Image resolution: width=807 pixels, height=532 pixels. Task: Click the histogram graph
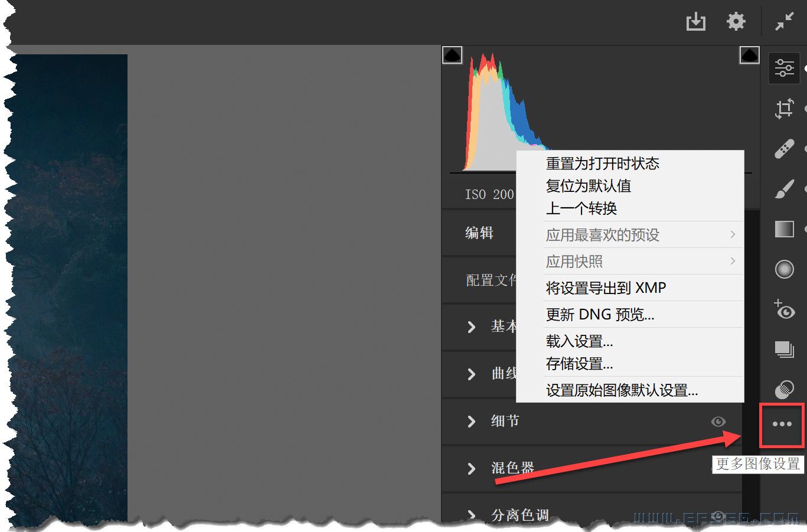coord(490,118)
